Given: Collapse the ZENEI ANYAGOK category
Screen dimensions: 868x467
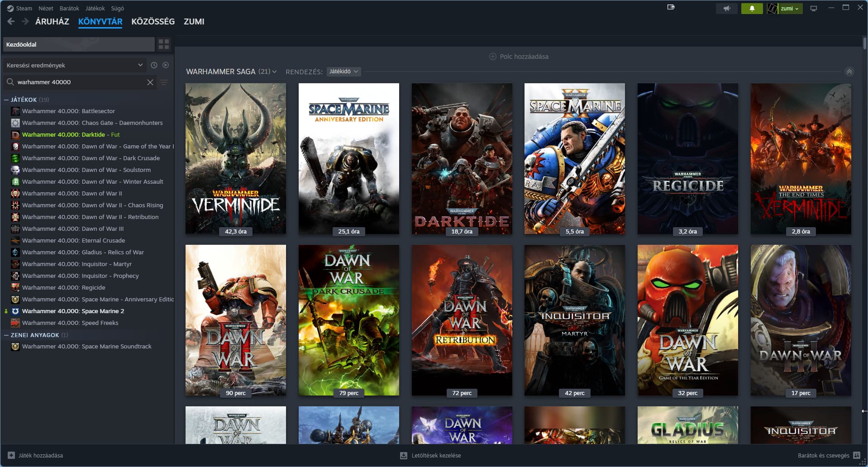Looking at the screenshot, I should click(6, 335).
